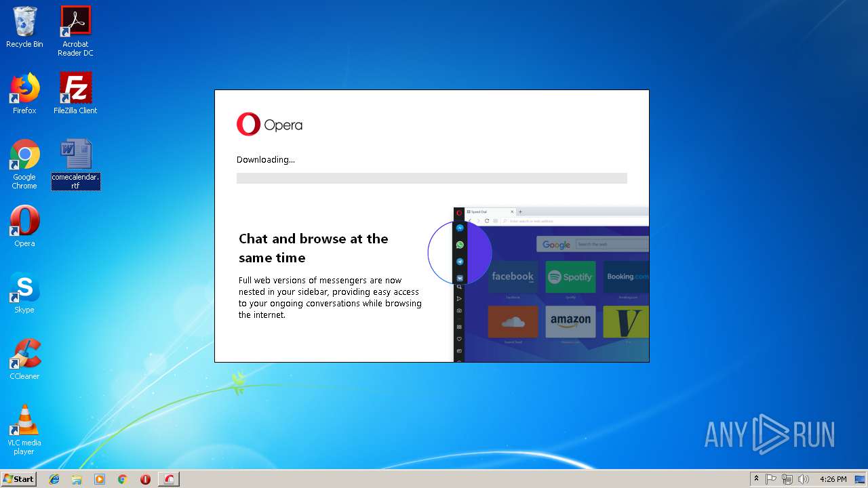Open the Recycle Bin desktop icon

(24, 27)
